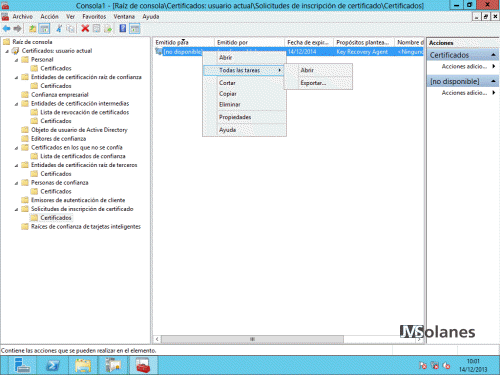
Task: Open the Favoritos menu
Action: point(94,17)
